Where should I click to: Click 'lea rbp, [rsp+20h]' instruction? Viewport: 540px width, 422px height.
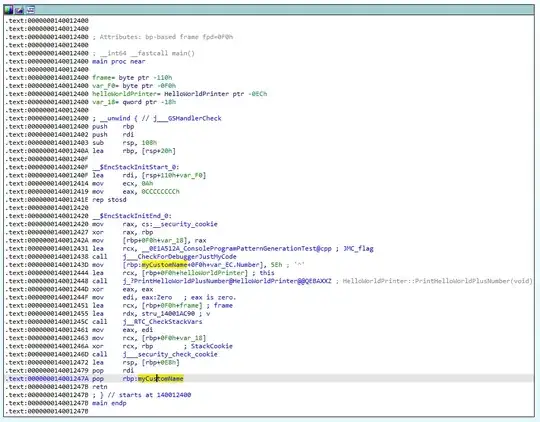point(134,151)
